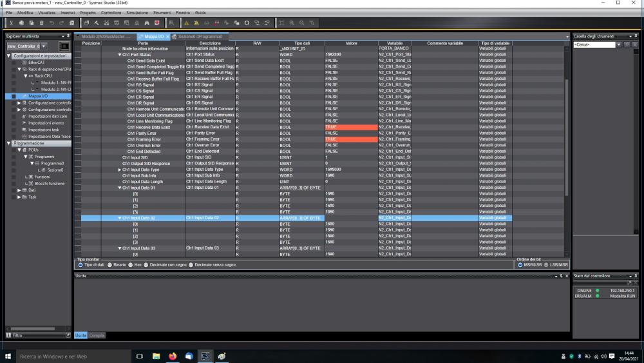Expand the Dati tree node
Screen dimensions: 644x363
coord(19,190)
